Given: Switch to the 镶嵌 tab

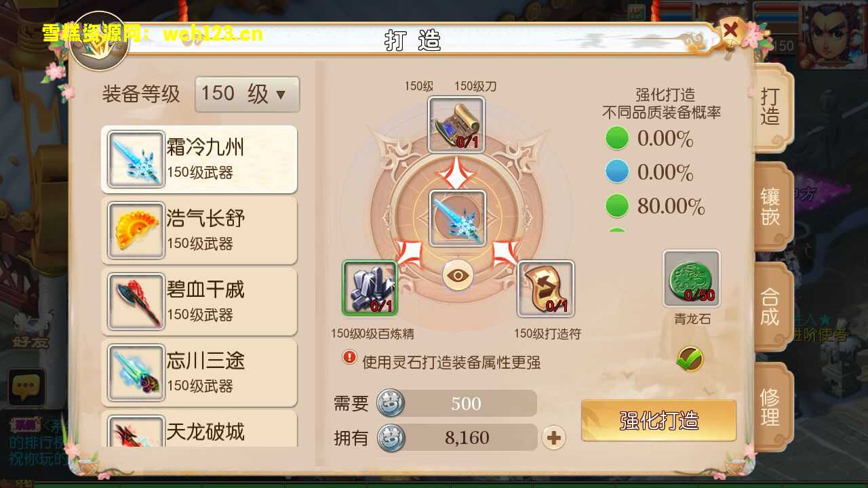Looking at the screenshot, I should (x=772, y=207).
